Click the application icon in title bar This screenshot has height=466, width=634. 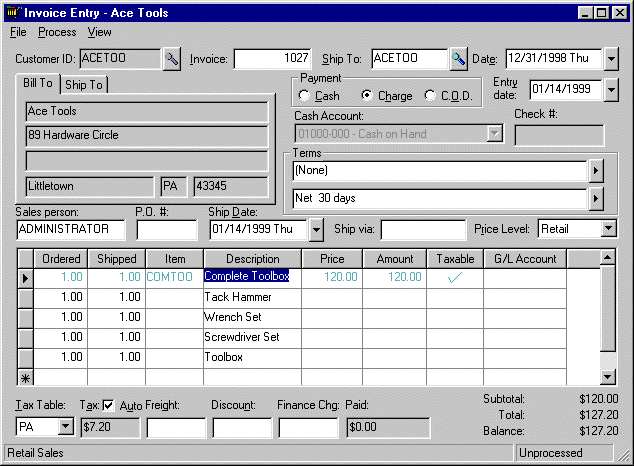[12, 13]
